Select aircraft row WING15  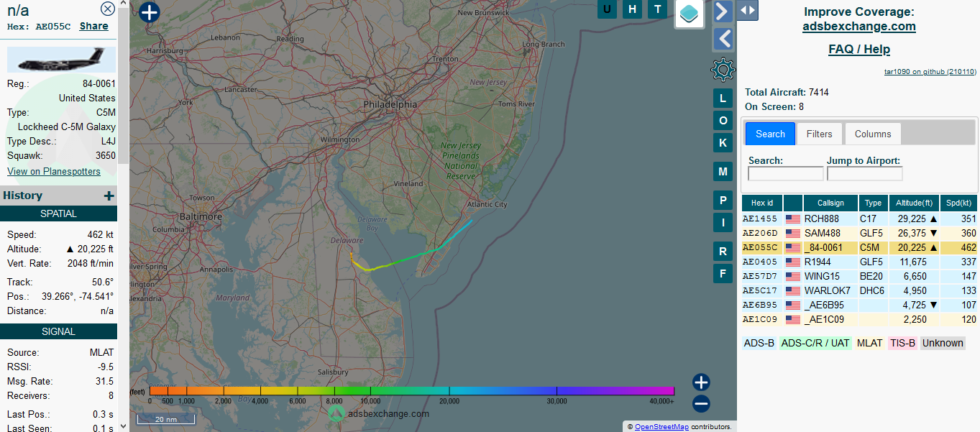tap(860, 277)
